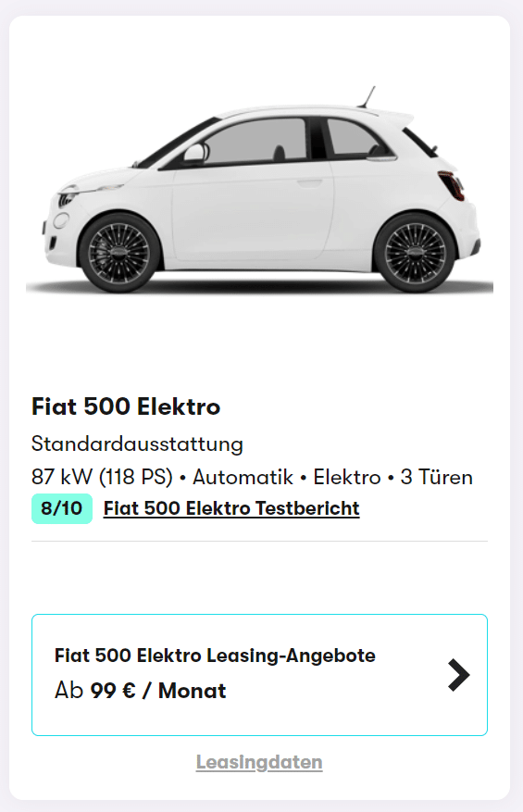523x812 pixels.
Task: Click the roof antenna on the car
Action: [x=367, y=97]
